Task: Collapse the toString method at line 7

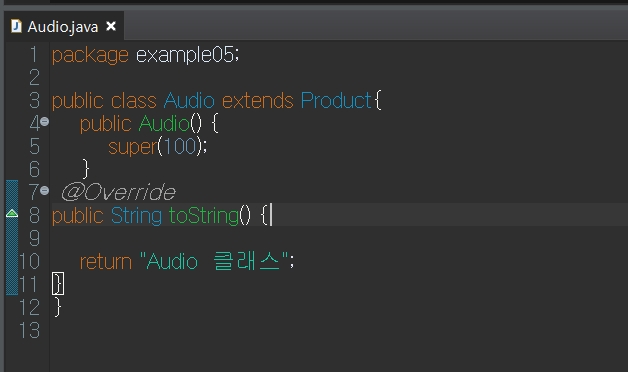Action: 44,191
